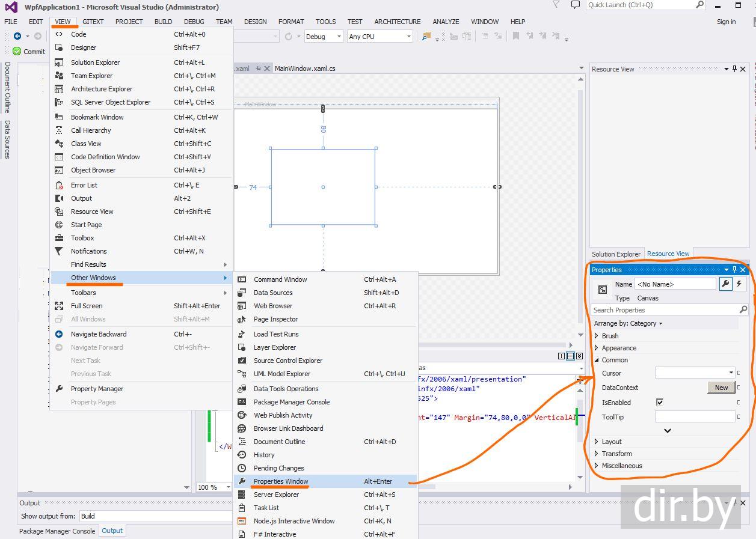Open the Debug configuration dropdown
756x539 pixels.
click(x=339, y=37)
